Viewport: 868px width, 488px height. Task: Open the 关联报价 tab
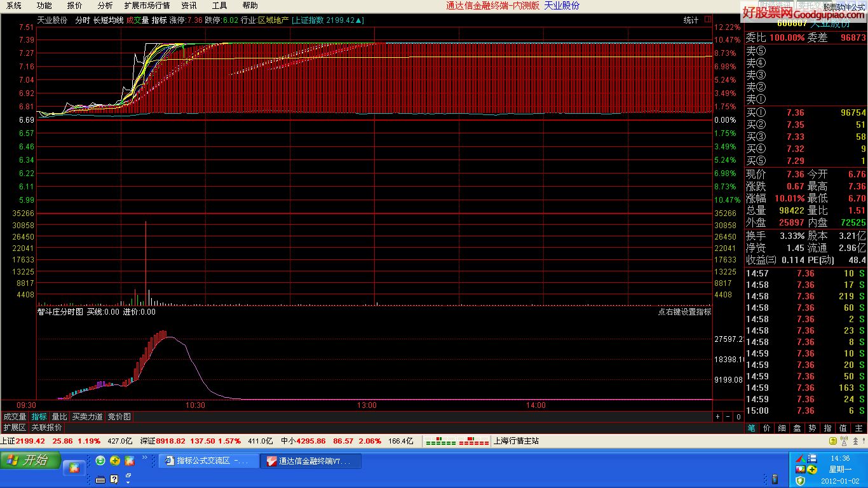[47, 428]
